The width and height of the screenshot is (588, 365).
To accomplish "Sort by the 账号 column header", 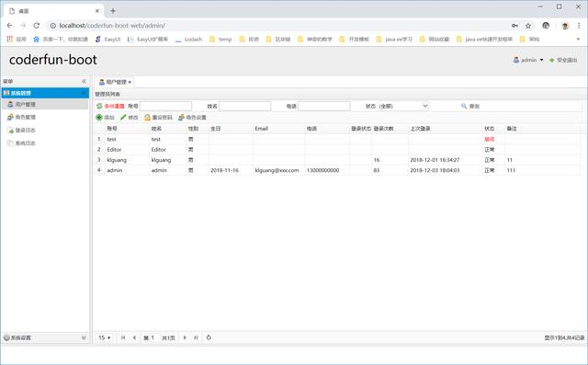I will pos(112,129).
